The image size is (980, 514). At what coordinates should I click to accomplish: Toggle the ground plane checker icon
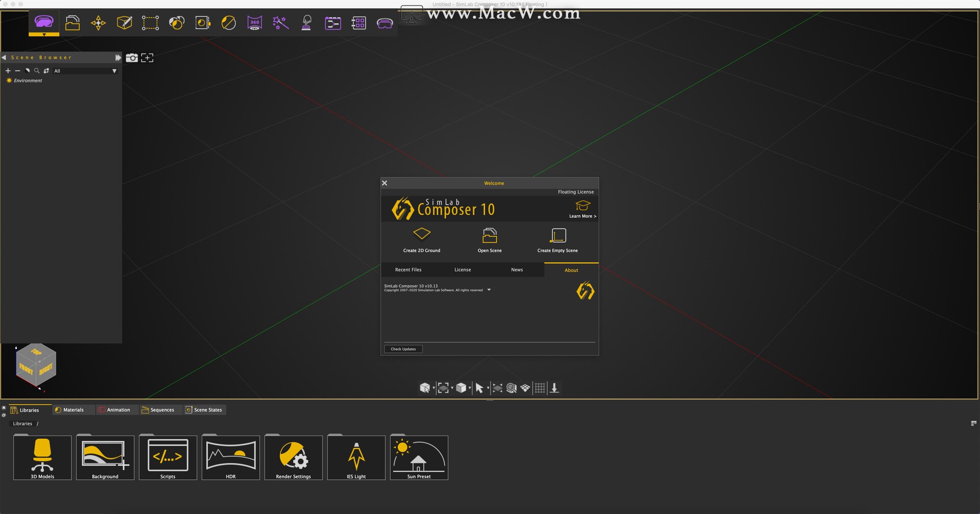(x=525, y=388)
